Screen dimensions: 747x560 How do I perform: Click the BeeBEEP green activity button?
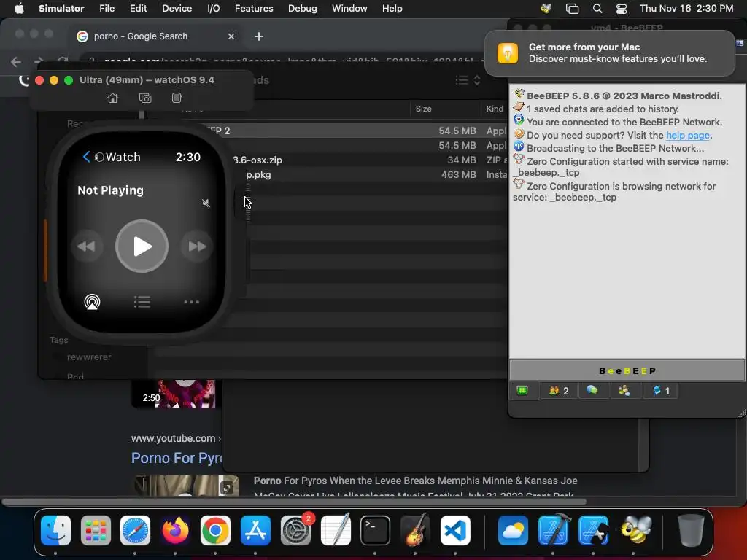click(x=522, y=391)
